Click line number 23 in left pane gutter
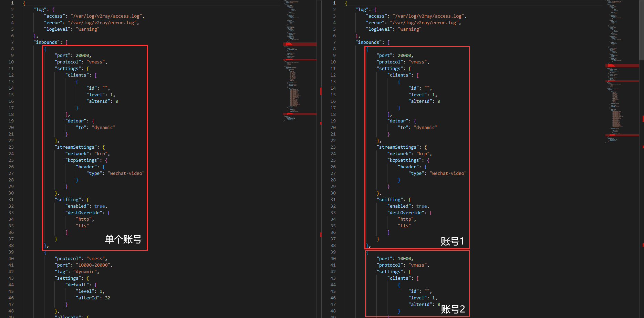The image size is (644, 318). [11, 147]
